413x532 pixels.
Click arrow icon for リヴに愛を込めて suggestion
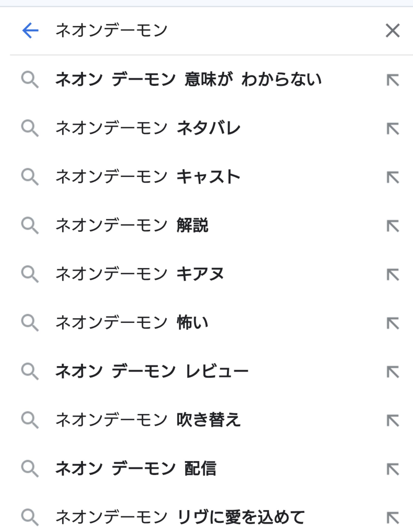point(393,518)
